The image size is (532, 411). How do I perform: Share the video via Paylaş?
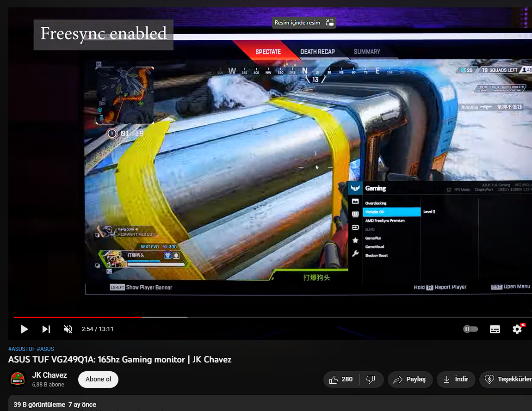pos(410,379)
